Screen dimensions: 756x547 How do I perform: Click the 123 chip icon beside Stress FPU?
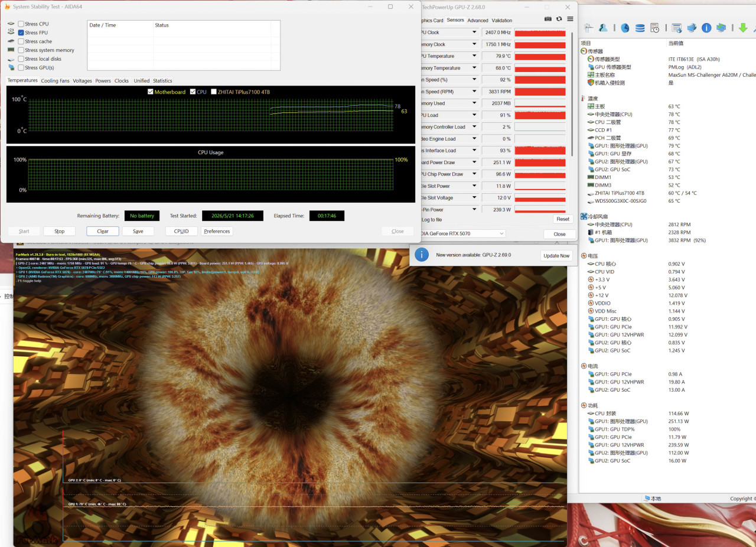click(11, 32)
